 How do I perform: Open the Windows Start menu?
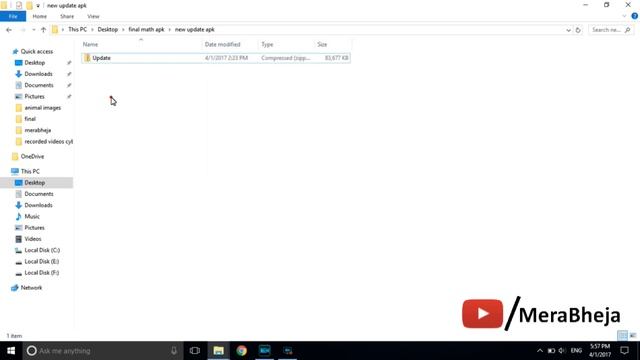tap(11, 351)
